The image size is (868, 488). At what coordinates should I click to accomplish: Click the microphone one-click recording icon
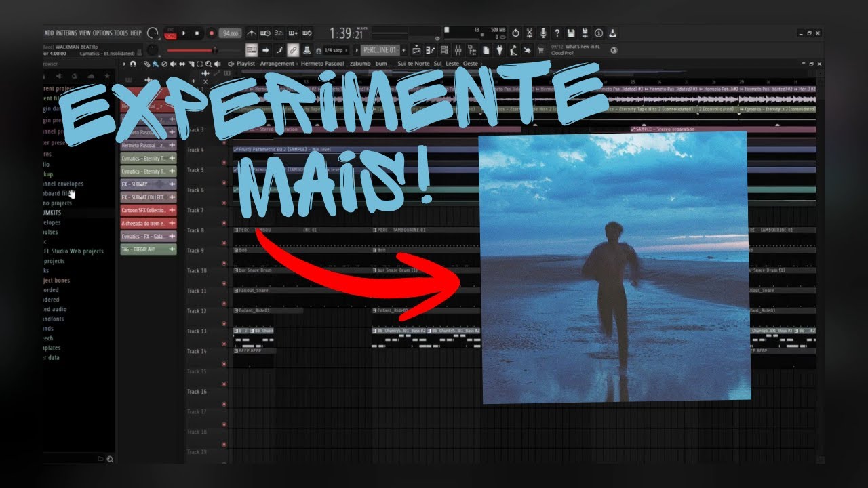543,33
